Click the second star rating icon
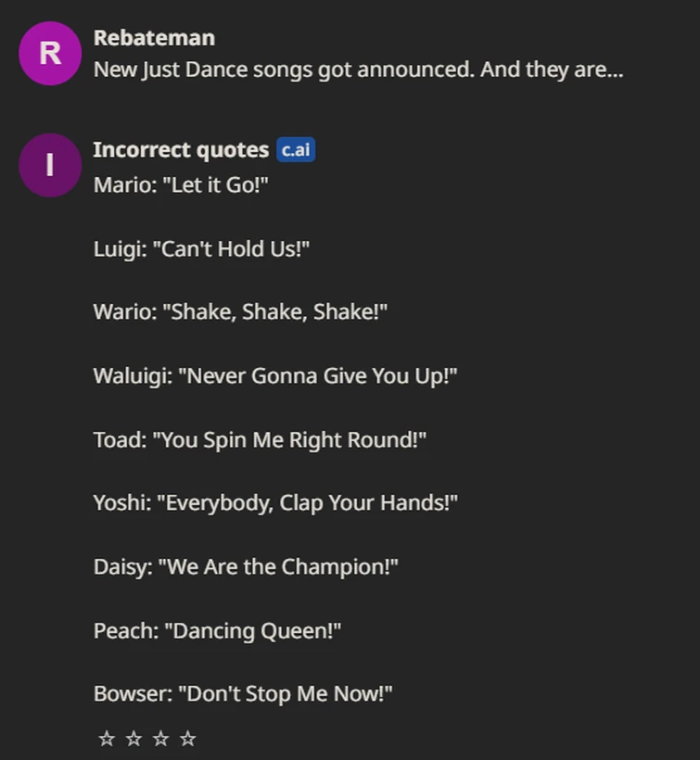Screen dimensions: 700x760 point(134,738)
